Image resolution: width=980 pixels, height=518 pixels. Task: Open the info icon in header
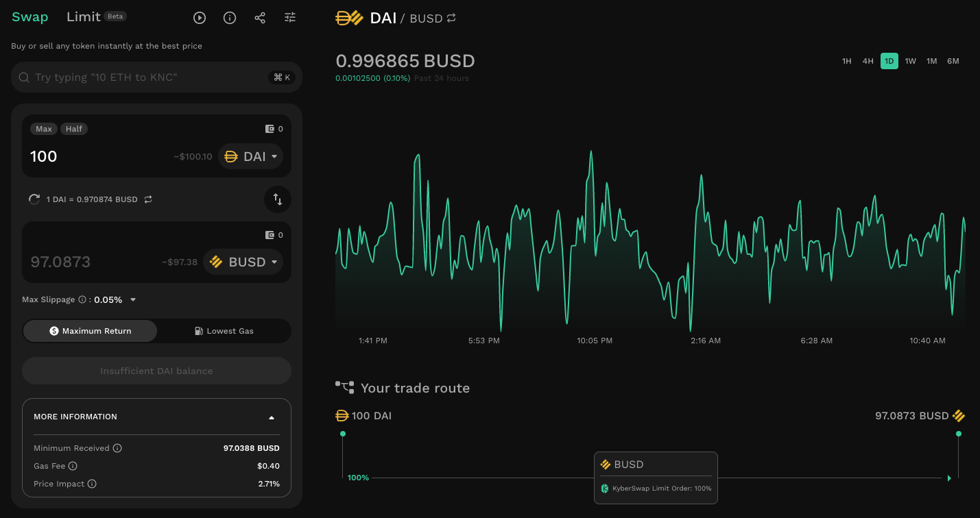tap(230, 18)
